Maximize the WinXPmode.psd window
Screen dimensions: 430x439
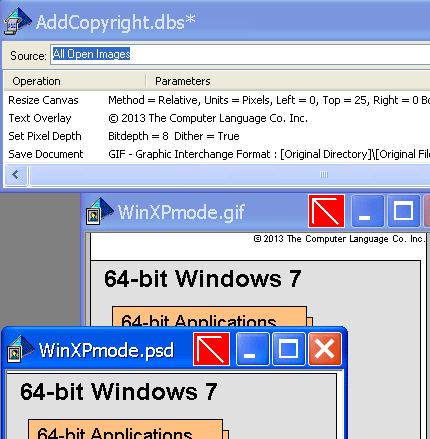[289, 349]
